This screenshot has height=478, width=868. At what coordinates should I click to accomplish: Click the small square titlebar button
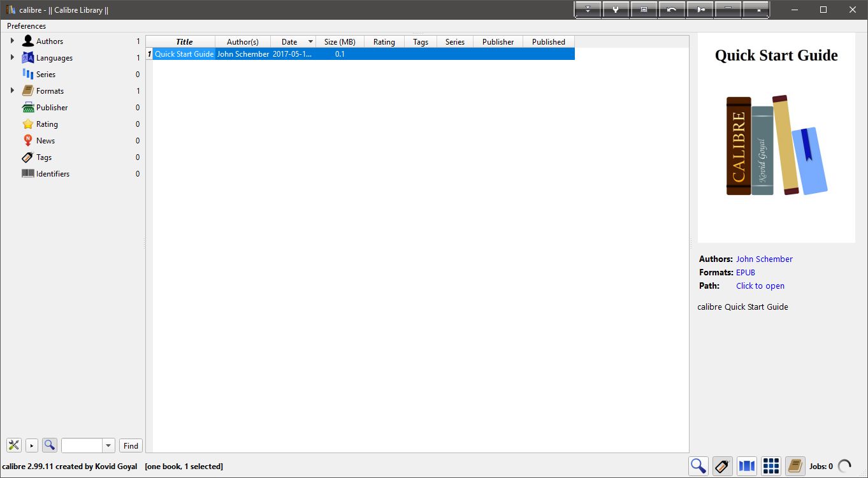(x=756, y=10)
